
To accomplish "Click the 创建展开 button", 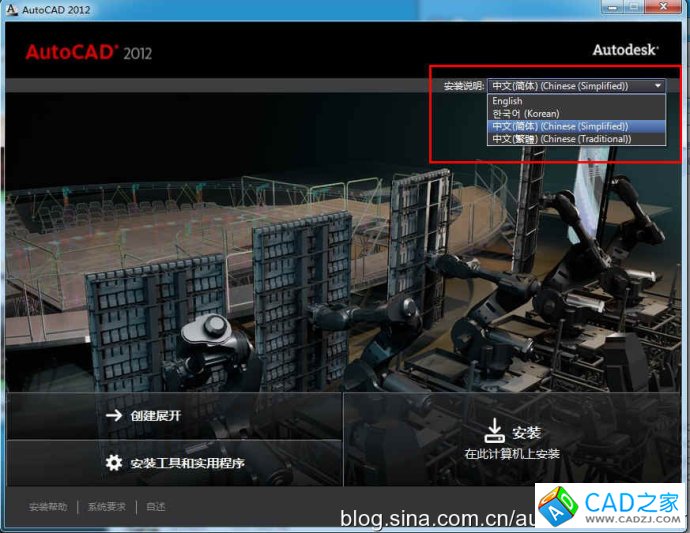I will coord(157,415).
